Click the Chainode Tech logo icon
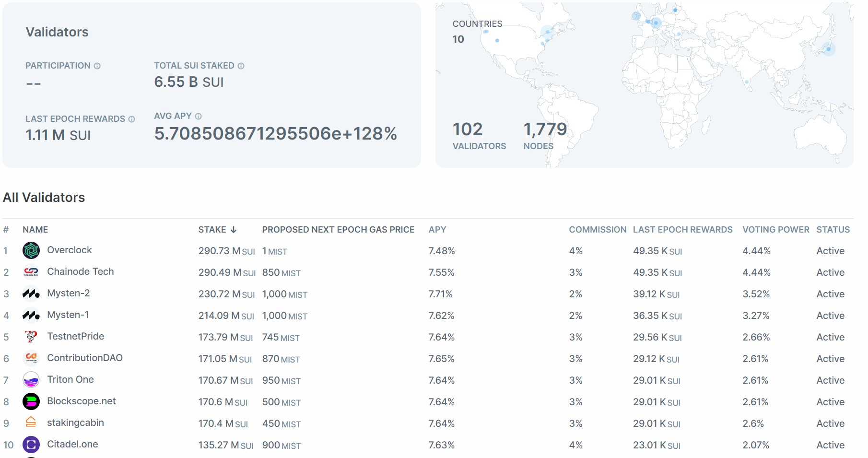This screenshot has width=868, height=458. pyautogui.click(x=31, y=272)
